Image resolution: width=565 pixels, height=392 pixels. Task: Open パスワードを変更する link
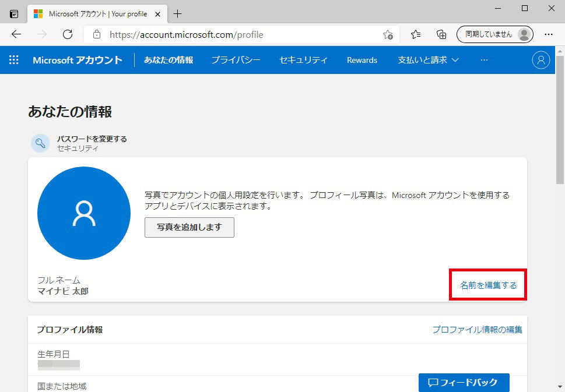(x=92, y=139)
